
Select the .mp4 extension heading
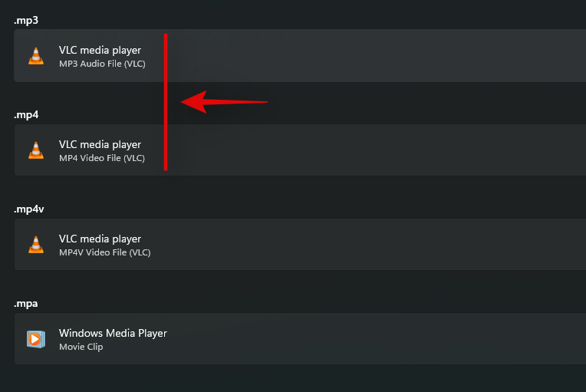(x=26, y=114)
